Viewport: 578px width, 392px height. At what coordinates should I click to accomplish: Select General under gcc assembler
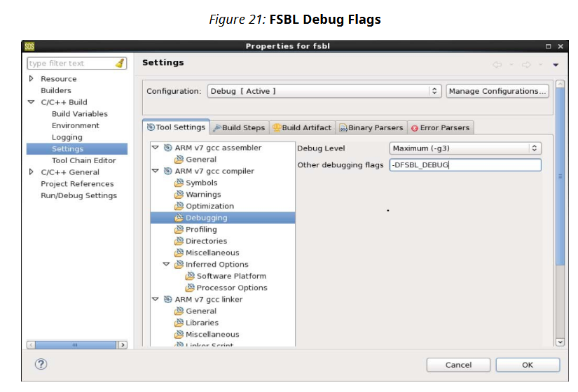201,160
